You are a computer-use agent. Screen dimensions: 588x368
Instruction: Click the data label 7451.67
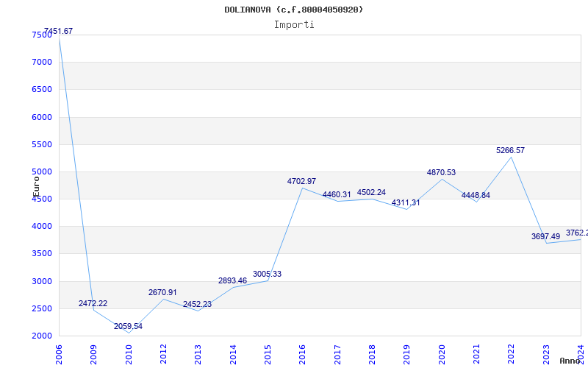point(59,31)
